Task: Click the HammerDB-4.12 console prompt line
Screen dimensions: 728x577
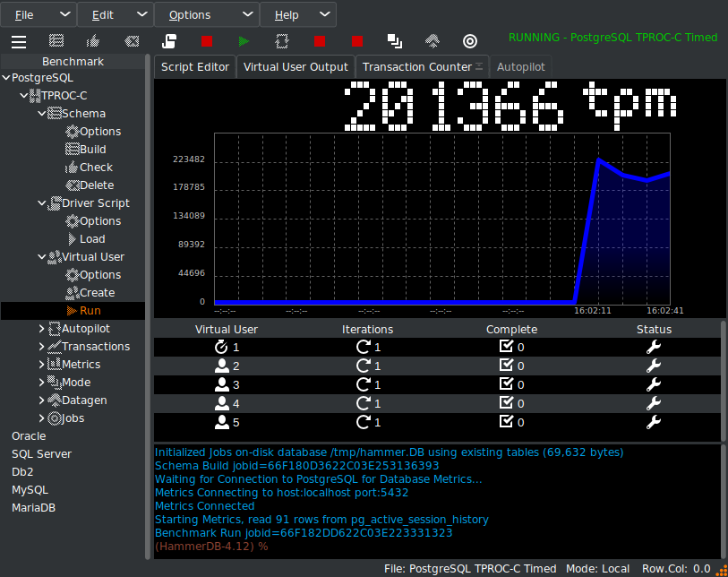Action: [211, 547]
